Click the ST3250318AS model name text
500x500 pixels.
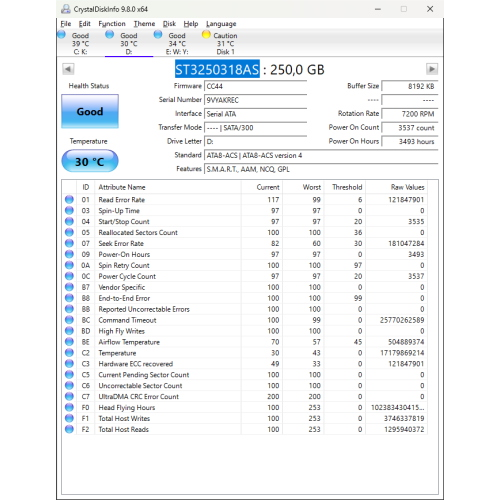(217, 69)
